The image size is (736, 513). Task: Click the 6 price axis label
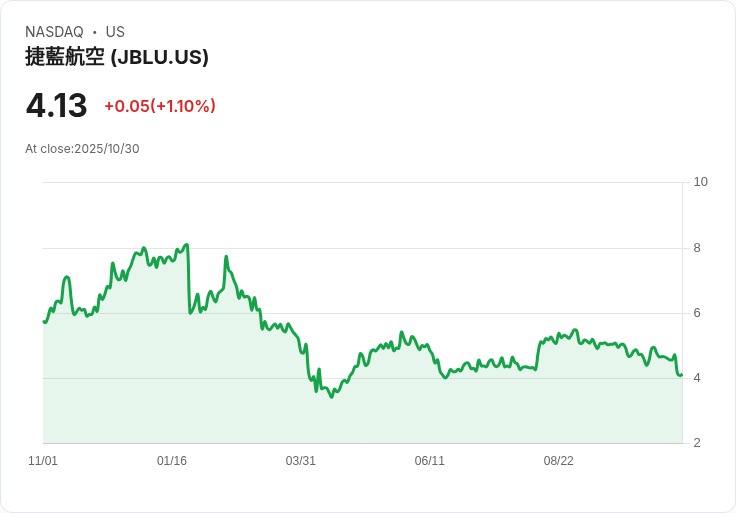coord(697,313)
